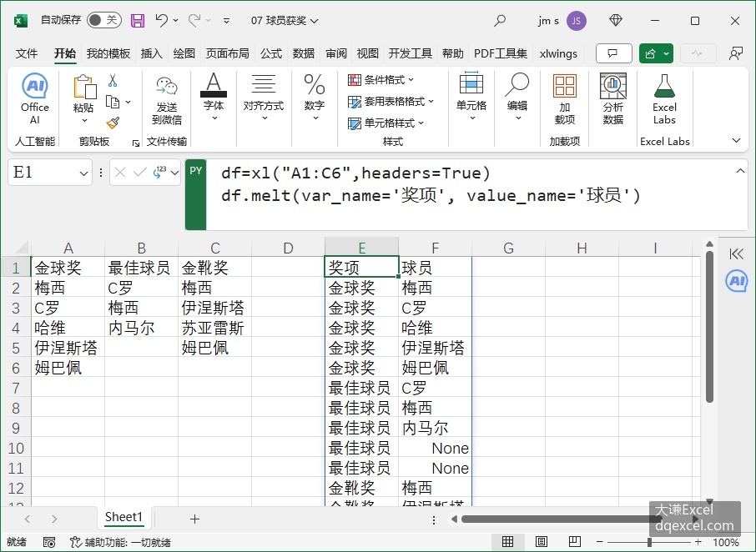The image size is (756, 552).
Task: Open the Office AI assistant
Action: pyautogui.click(x=35, y=98)
